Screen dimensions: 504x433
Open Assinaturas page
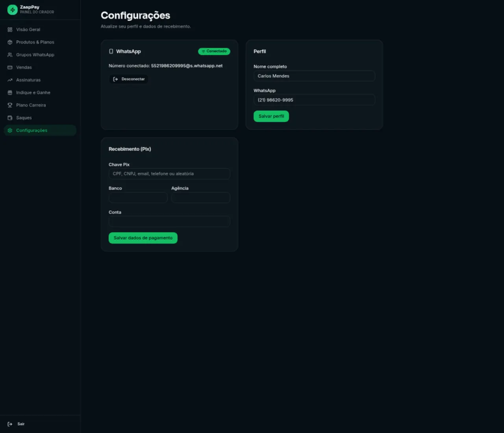coord(40,80)
